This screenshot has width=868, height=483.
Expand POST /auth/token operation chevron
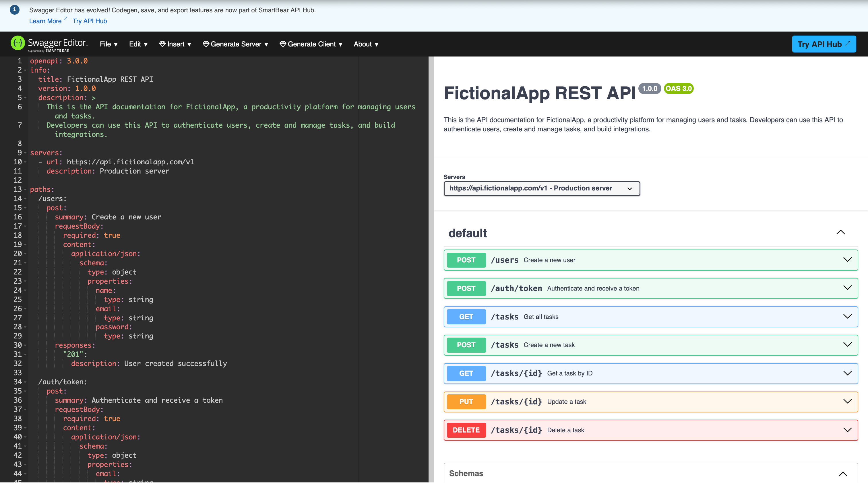pyautogui.click(x=847, y=288)
